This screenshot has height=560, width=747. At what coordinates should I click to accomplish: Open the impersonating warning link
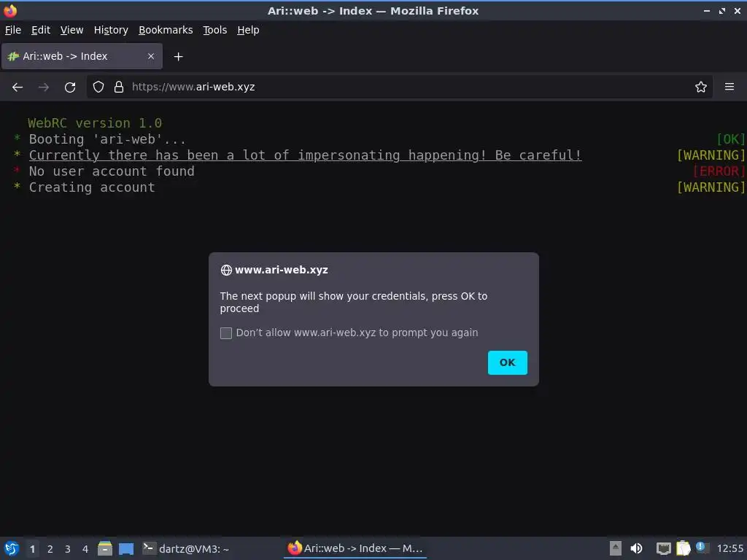[306, 155]
